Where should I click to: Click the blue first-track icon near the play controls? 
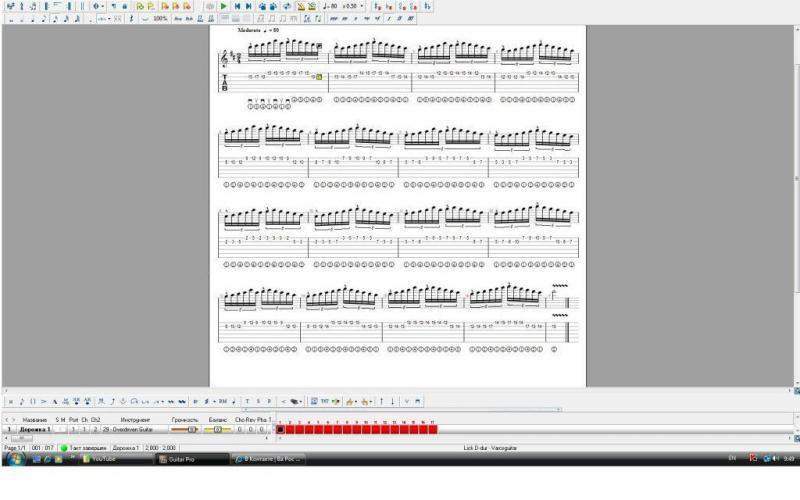tap(262, 6)
